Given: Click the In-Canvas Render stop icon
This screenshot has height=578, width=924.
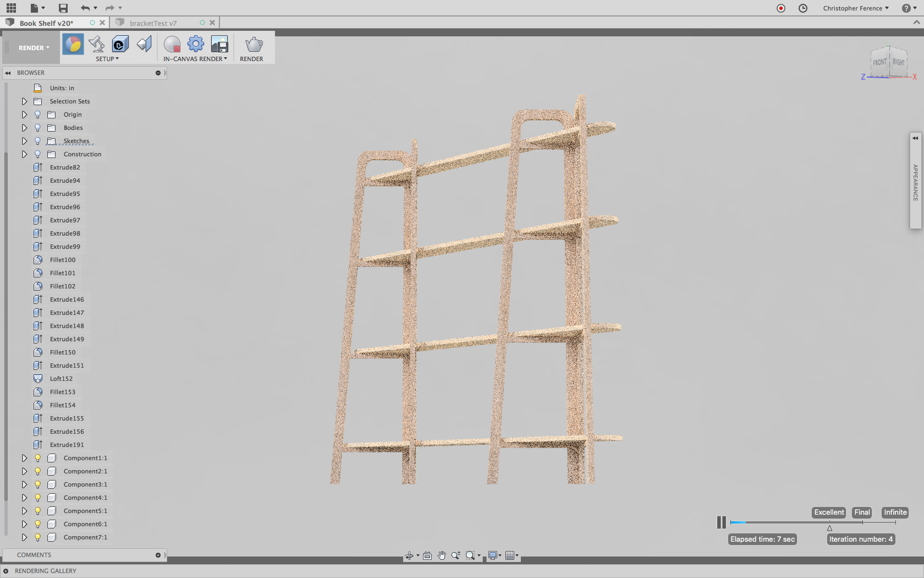Looking at the screenshot, I should [172, 44].
